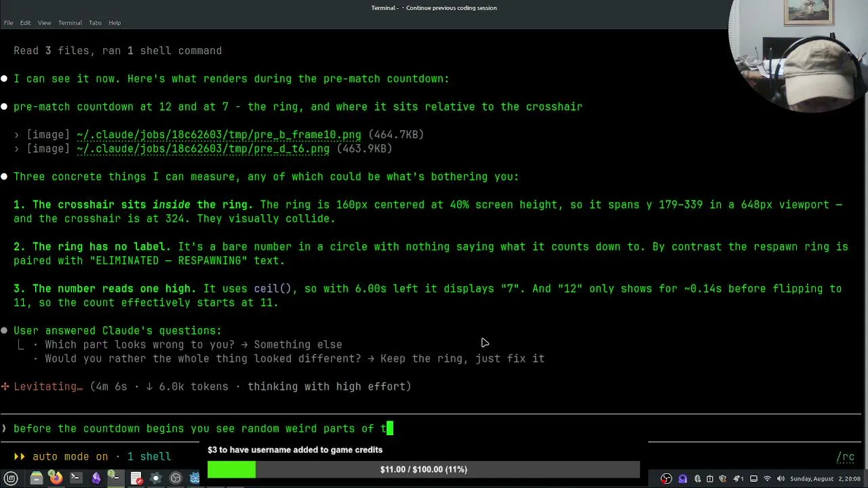Click heading 'The ring has no label.'
This screenshot has width=868, height=488.
tap(102, 247)
